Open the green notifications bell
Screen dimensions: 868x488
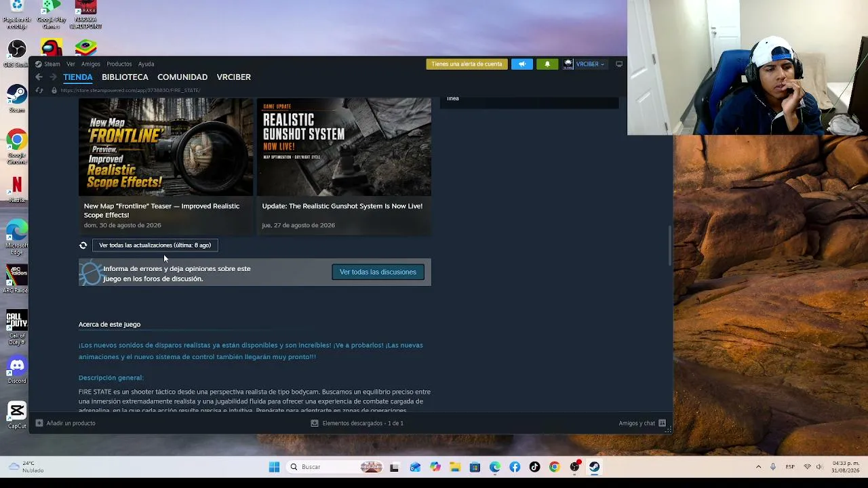coord(547,64)
